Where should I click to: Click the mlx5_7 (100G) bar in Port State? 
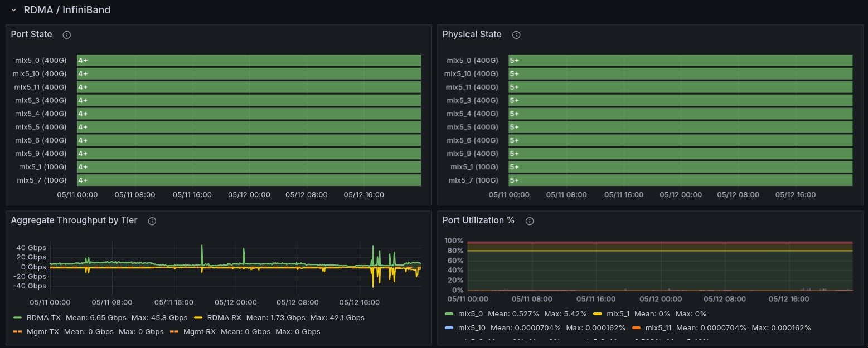click(x=249, y=180)
